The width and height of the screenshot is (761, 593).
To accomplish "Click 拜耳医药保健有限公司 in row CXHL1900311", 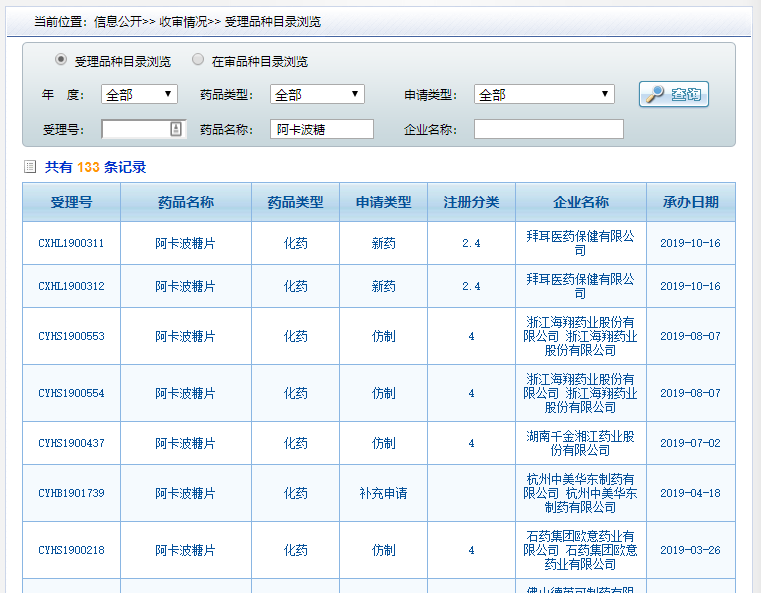I will pyautogui.click(x=580, y=243).
